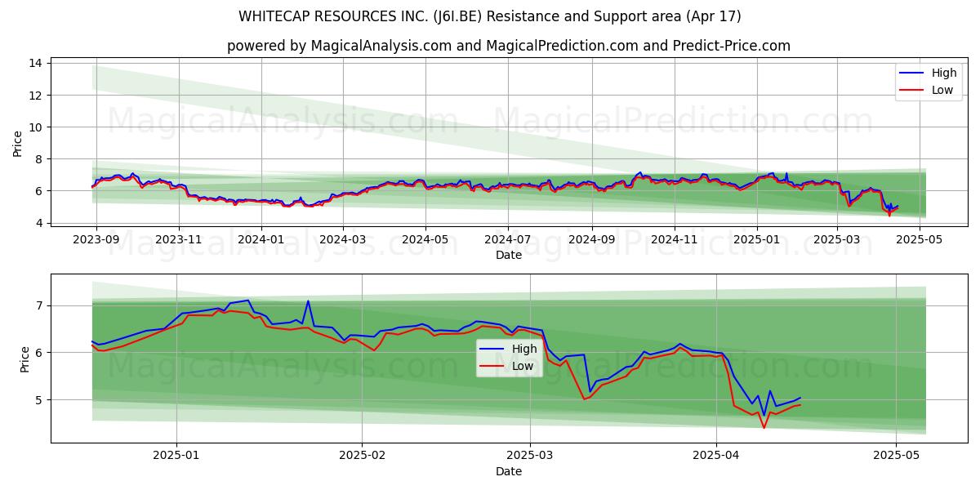The height and width of the screenshot is (490, 980).
Task: Click the 'Price' axis label of top chart
Action: coord(17,143)
